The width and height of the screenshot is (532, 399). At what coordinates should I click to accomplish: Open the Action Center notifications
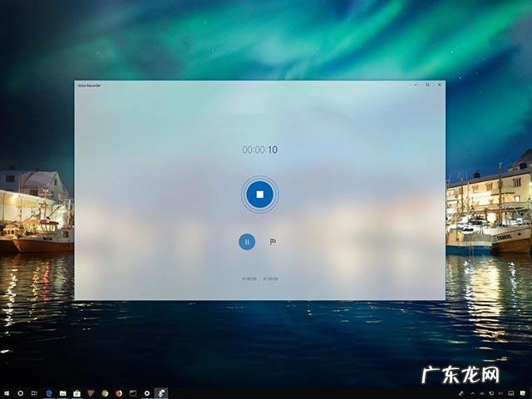pyautogui.click(x=523, y=393)
